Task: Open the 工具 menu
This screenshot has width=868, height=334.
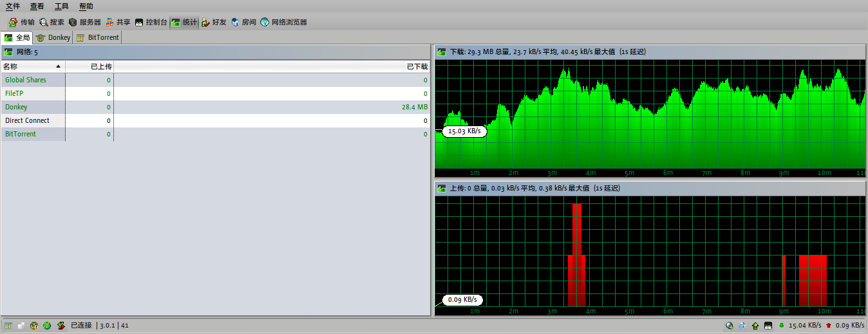Action: 62,6
